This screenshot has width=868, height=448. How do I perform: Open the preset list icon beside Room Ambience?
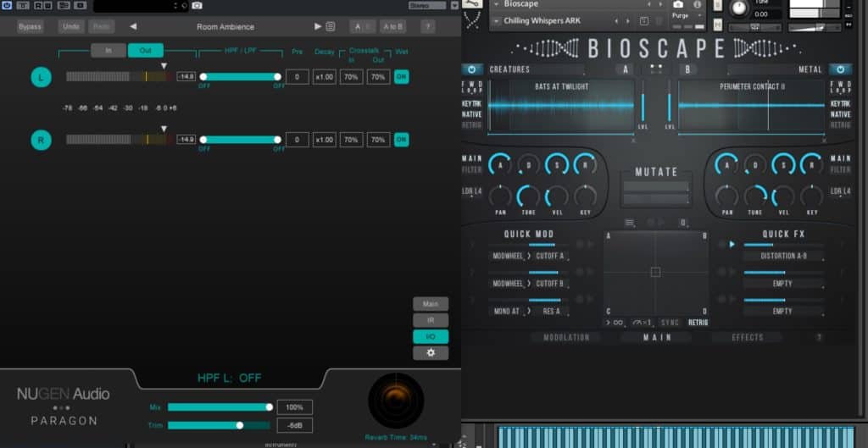[331, 26]
